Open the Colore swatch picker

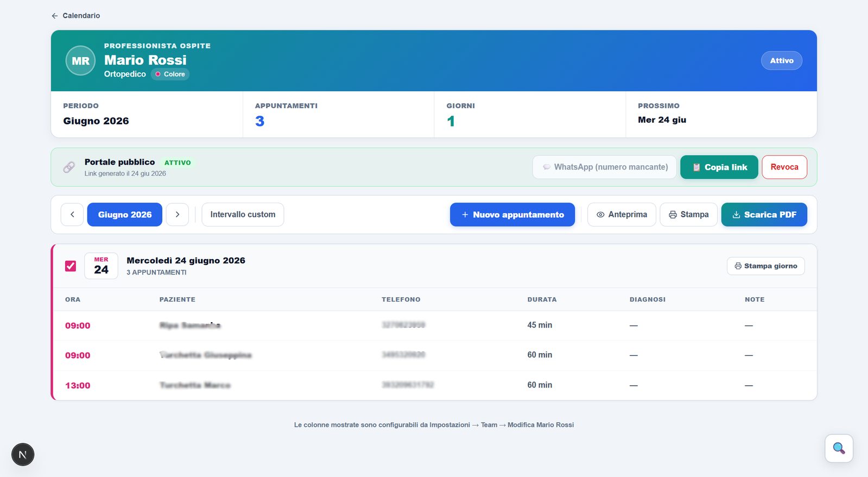click(170, 74)
